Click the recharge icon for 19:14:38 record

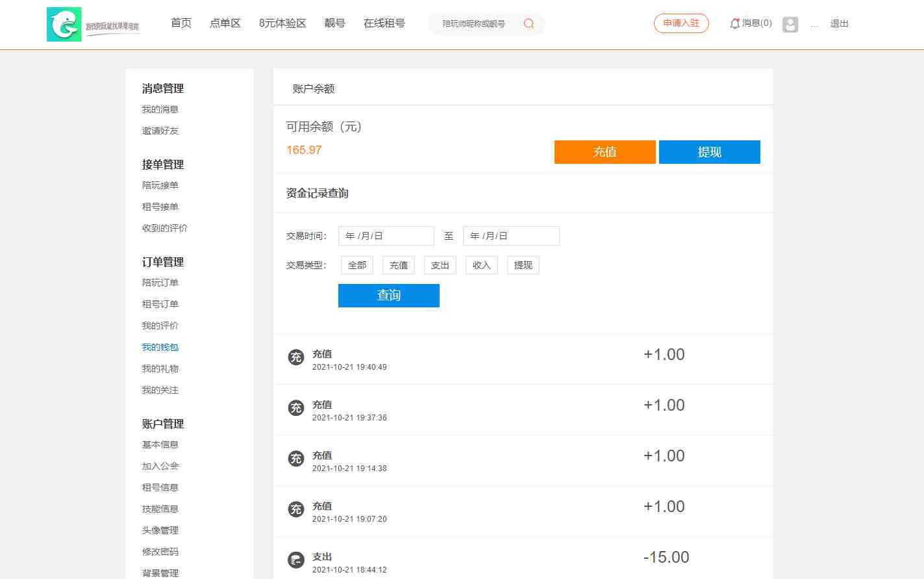(296, 459)
